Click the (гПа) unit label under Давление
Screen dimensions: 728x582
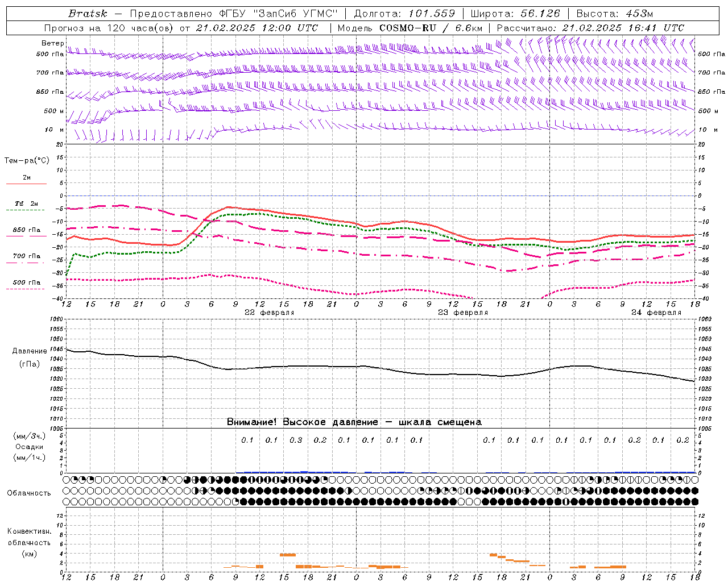30,364
